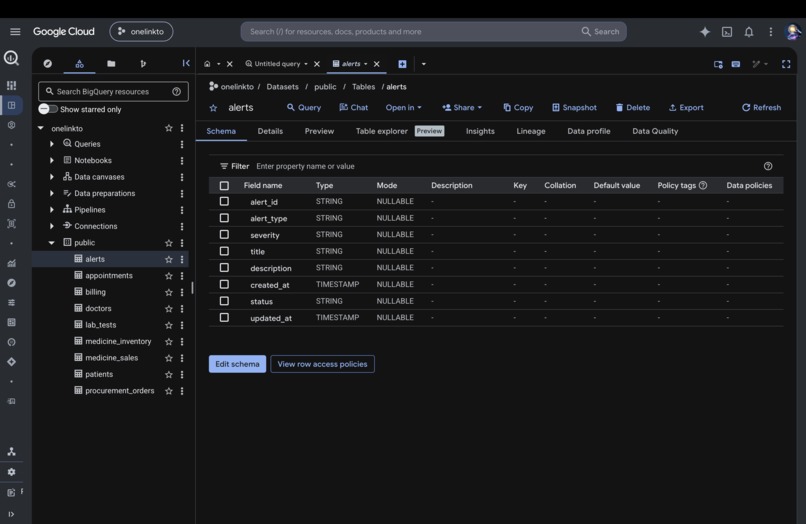Viewport: 806px width, 524px height.
Task: Switch to the Details tab
Action: click(270, 131)
